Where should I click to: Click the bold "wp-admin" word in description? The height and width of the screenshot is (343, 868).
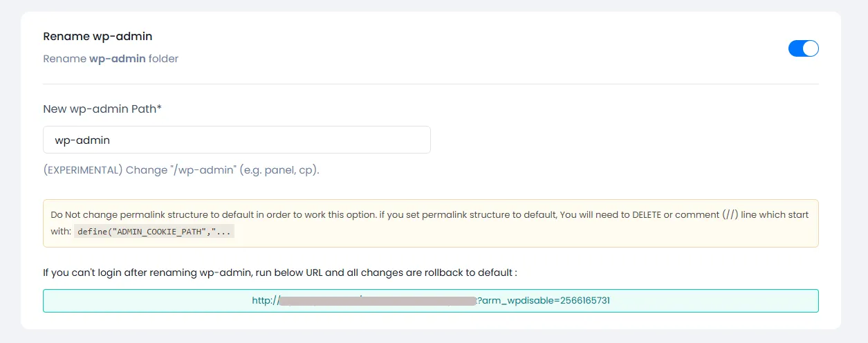(117, 59)
